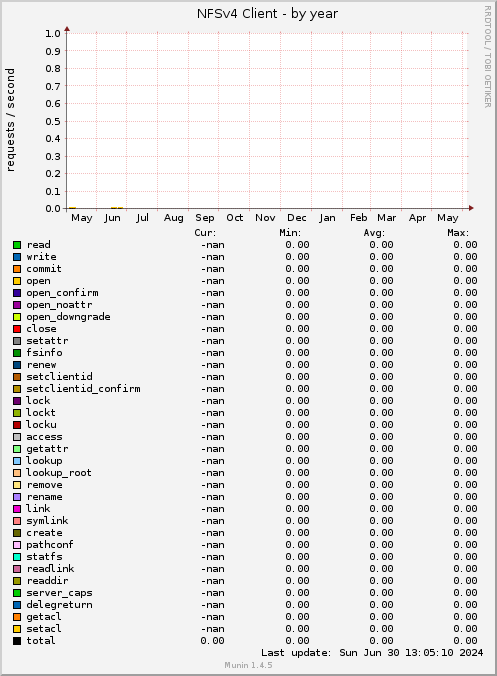
Task: Click the green read legend swatch
Action: (x=17, y=245)
